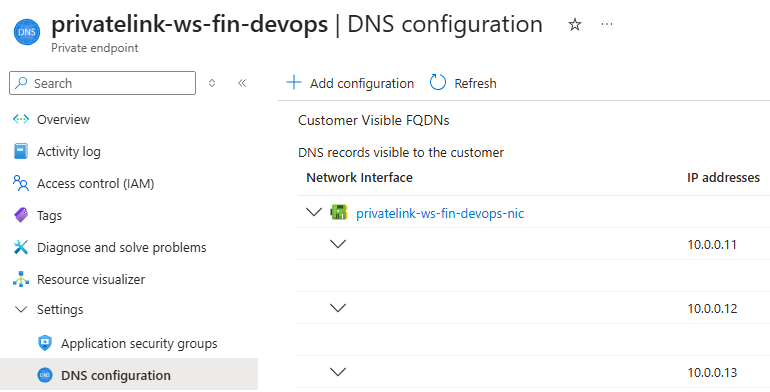Viewport: 770px width, 392px height.
Task: Click the Access control people icon
Action: tap(21, 183)
